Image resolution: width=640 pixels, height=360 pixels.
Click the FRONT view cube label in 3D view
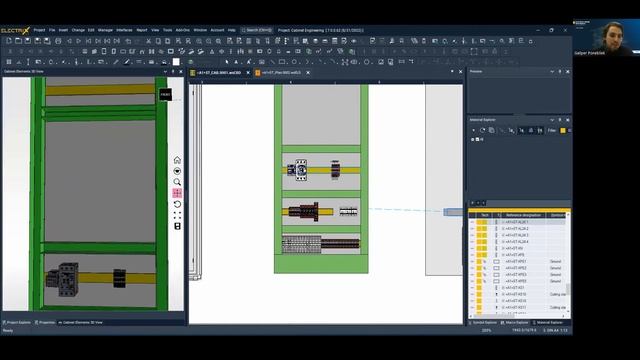pyautogui.click(x=165, y=95)
